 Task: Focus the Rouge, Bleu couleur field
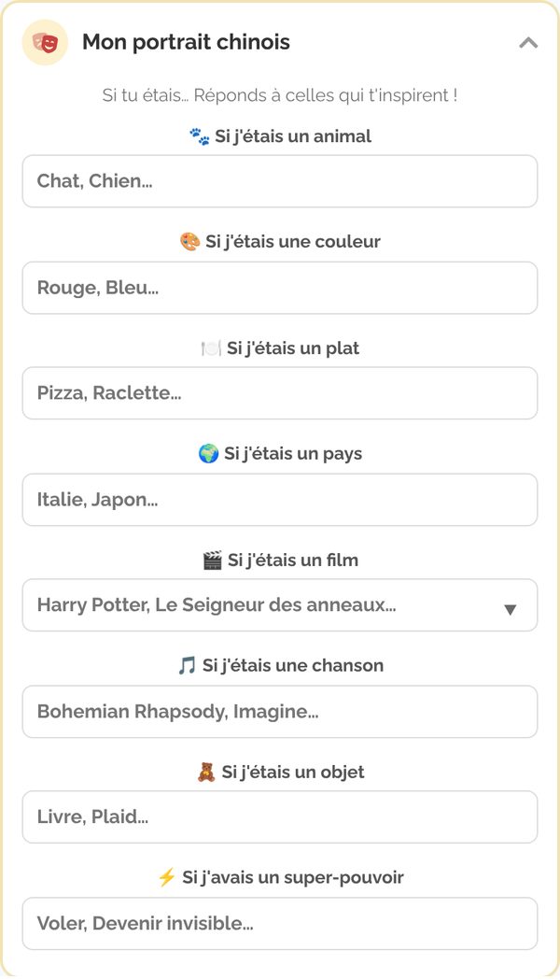(x=280, y=288)
